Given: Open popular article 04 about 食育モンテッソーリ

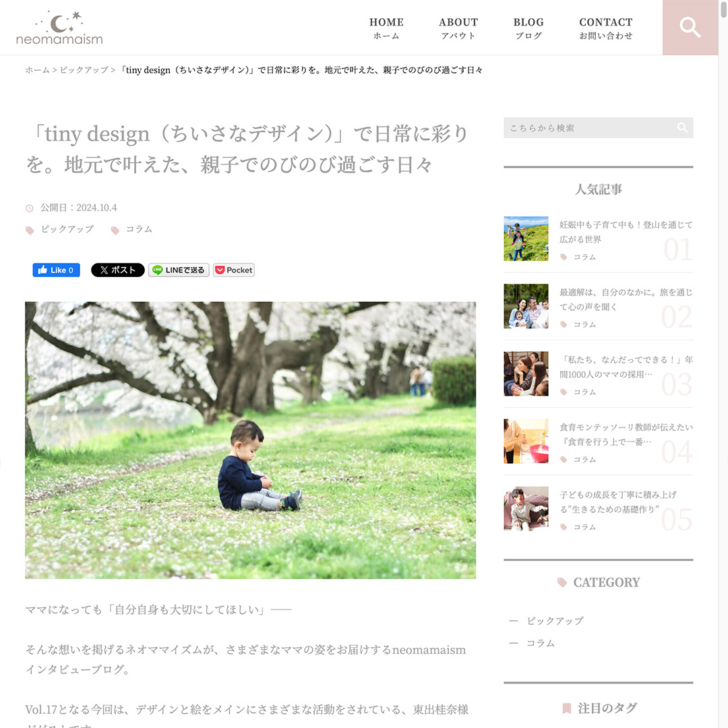Looking at the screenshot, I should (x=626, y=434).
